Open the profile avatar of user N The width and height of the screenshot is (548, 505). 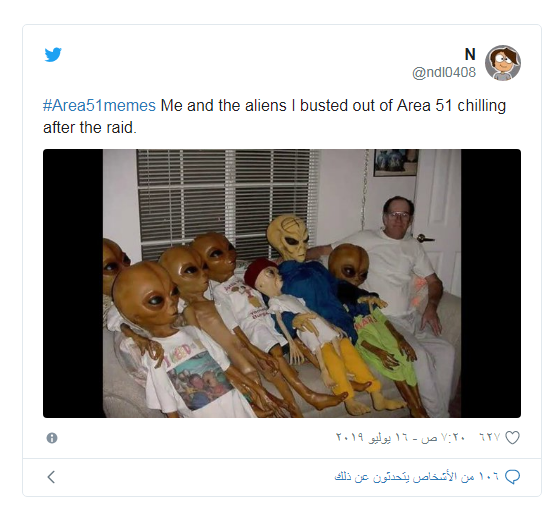point(503,63)
